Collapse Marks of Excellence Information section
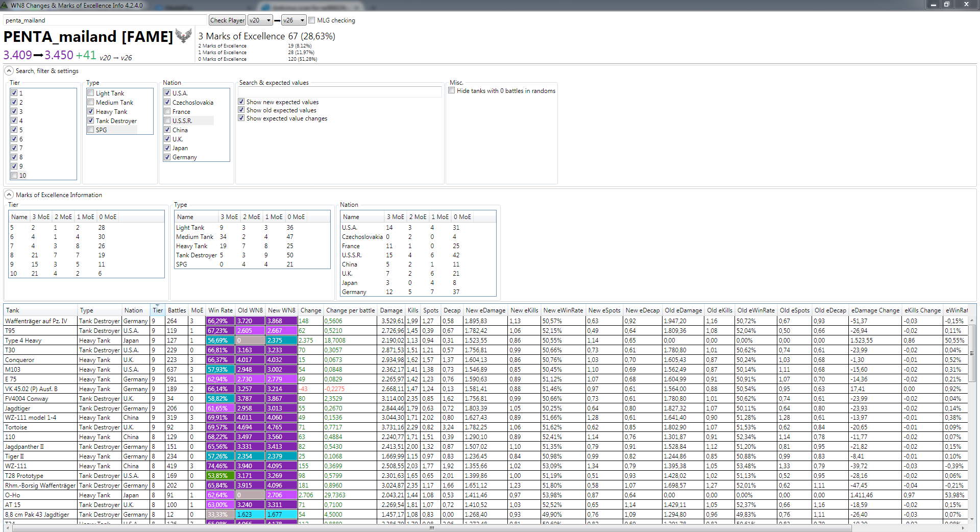980x532 pixels. (x=9, y=195)
